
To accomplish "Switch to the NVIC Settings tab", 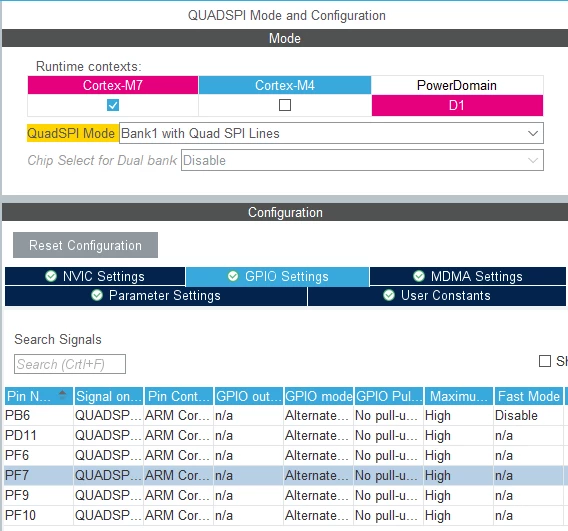I will point(95,276).
